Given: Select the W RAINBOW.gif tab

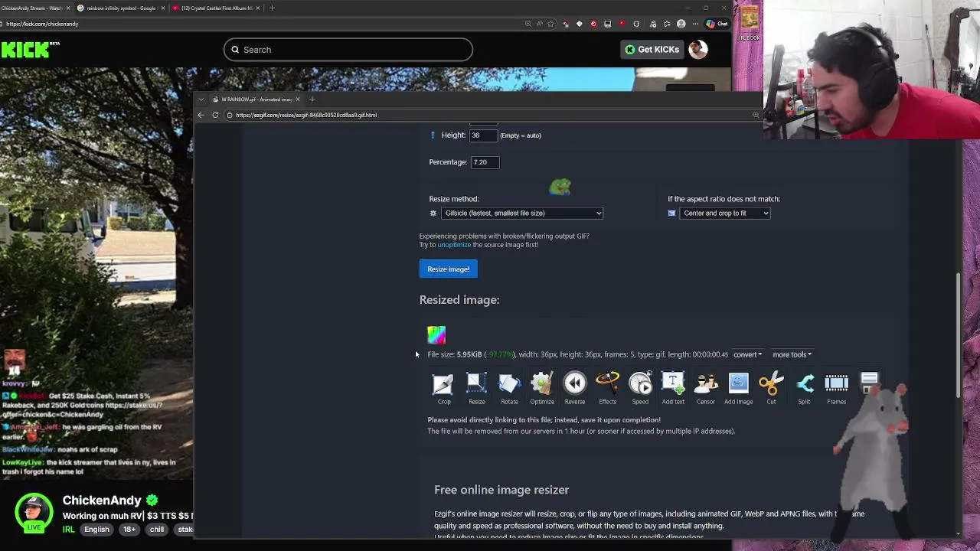Looking at the screenshot, I should tap(256, 99).
